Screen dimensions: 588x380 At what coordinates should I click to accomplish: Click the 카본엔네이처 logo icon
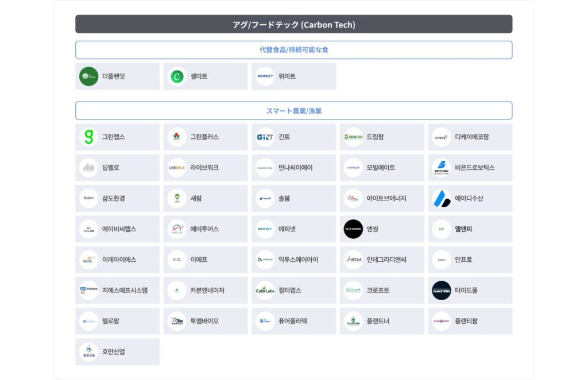point(177,290)
